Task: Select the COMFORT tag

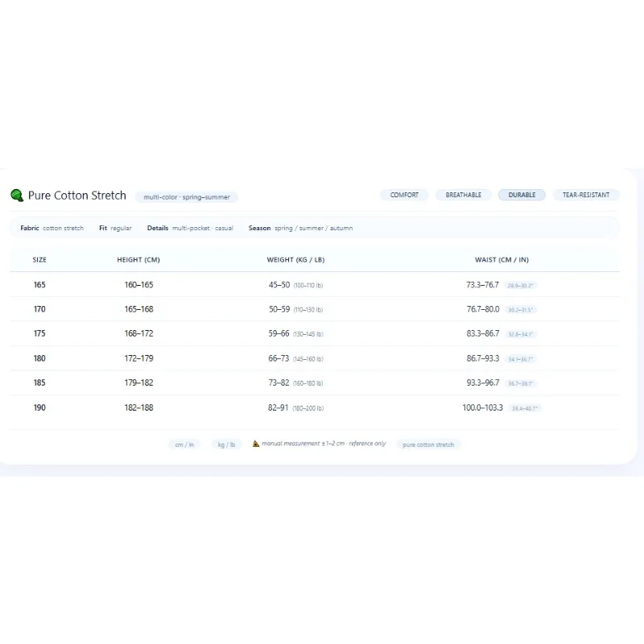Action: (x=404, y=195)
